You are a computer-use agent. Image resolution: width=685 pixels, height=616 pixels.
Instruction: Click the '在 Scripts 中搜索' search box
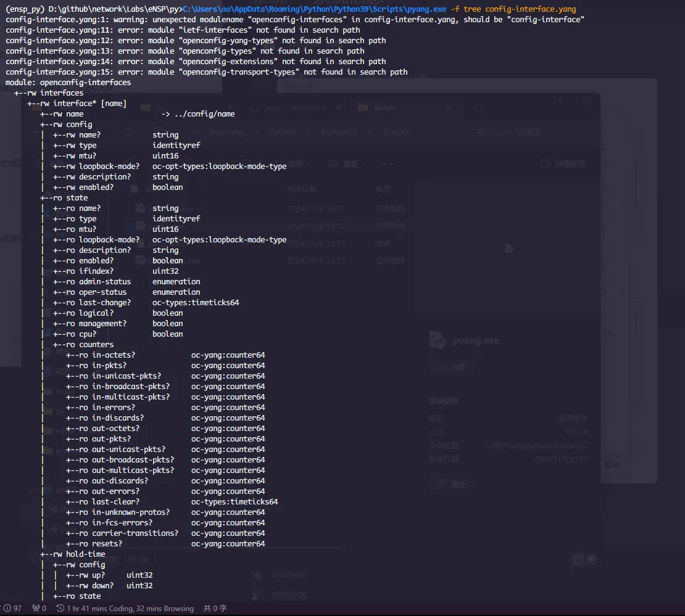click(509, 132)
